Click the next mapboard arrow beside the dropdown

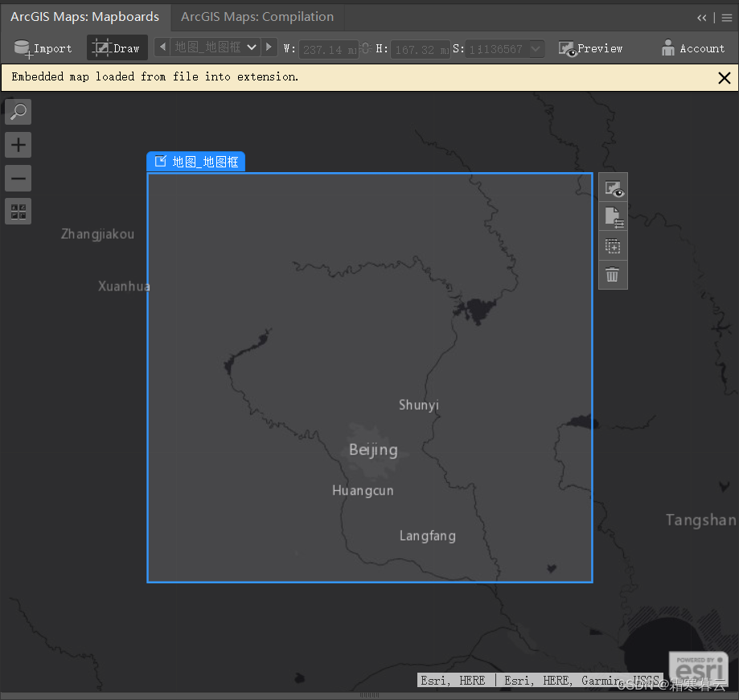click(269, 47)
